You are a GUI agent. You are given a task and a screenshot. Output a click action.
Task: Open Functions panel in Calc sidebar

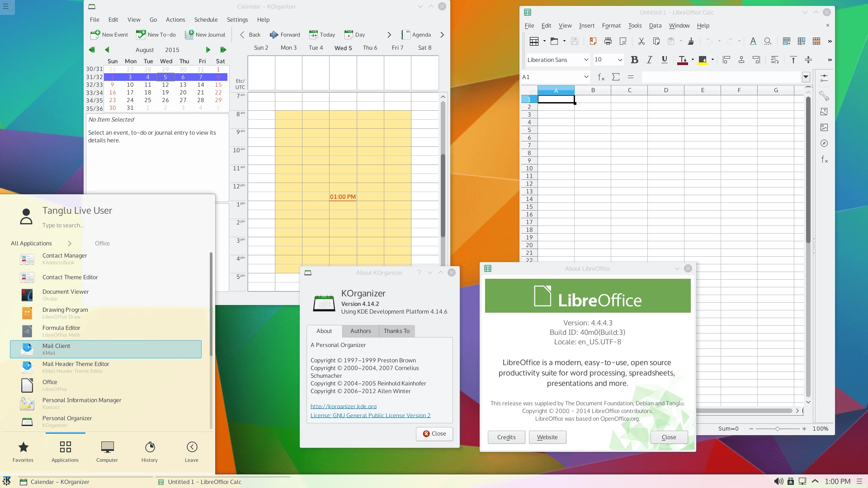coord(824,160)
